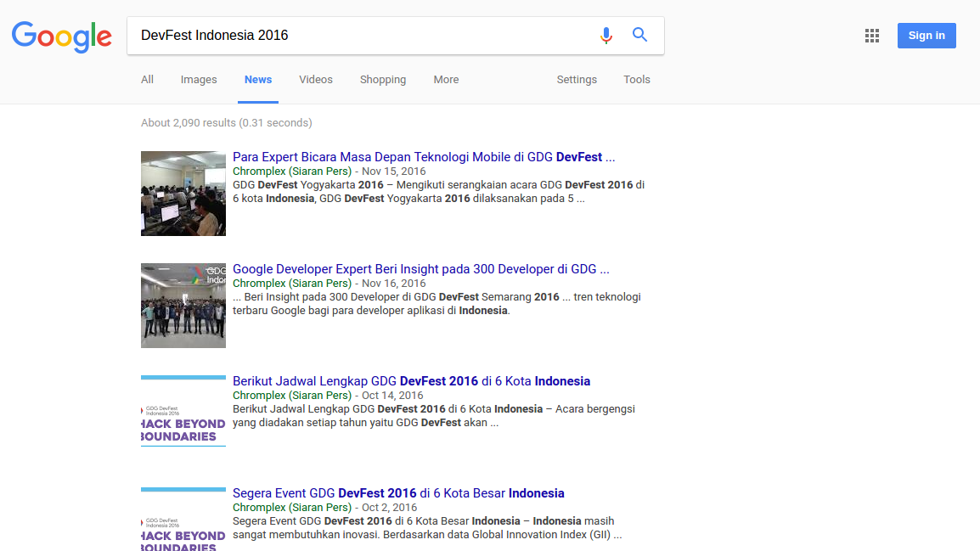Switch to the Images tab
The height and width of the screenshot is (551, 980).
[199, 80]
